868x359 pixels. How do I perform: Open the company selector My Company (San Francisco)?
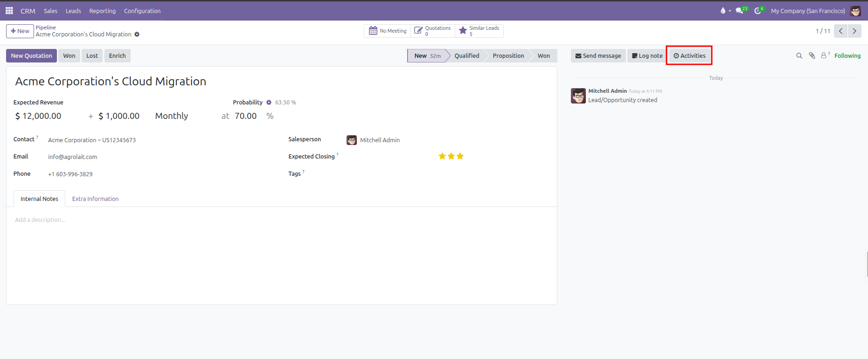click(x=808, y=11)
